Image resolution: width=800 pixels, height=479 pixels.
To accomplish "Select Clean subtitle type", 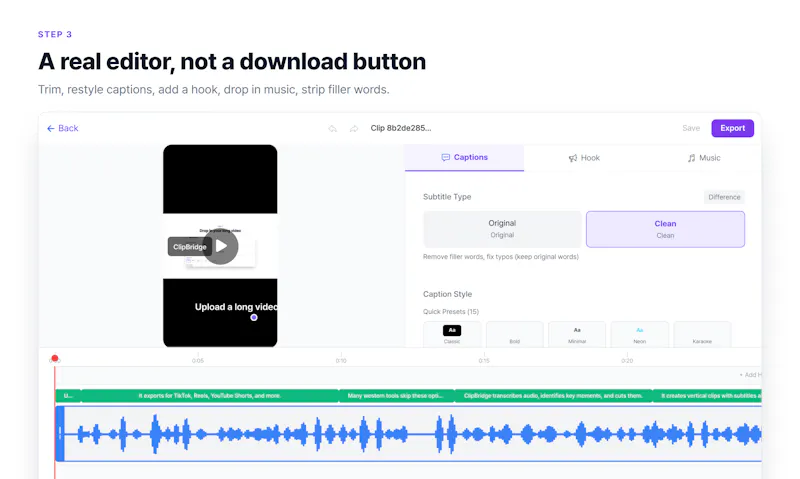I will [665, 229].
